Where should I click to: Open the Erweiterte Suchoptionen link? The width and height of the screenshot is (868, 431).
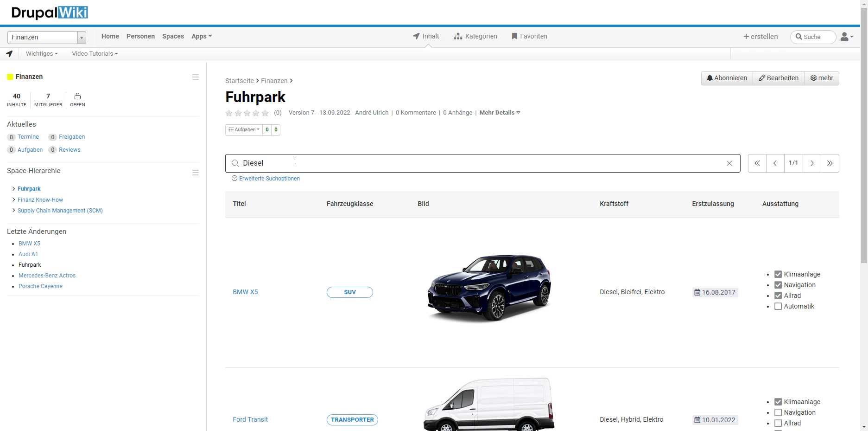point(270,178)
